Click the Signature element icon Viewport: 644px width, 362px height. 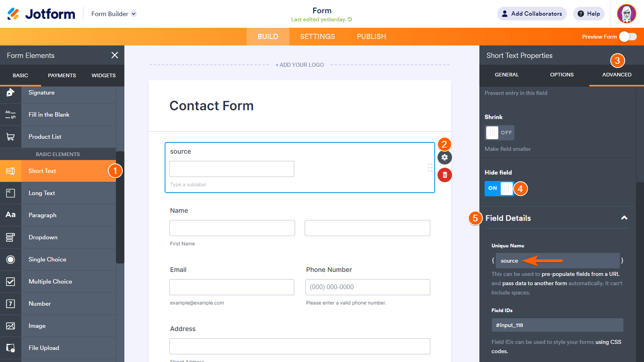point(10,93)
